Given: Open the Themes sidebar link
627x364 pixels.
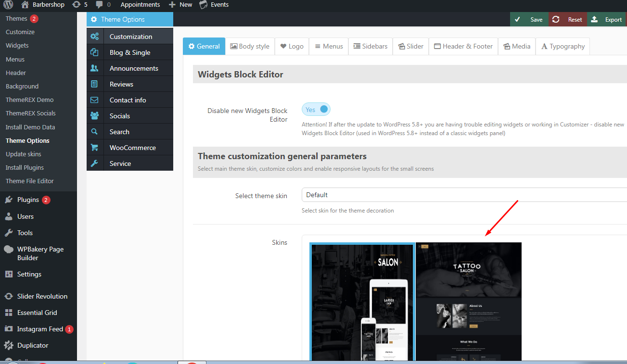Looking at the screenshot, I should (x=16, y=18).
